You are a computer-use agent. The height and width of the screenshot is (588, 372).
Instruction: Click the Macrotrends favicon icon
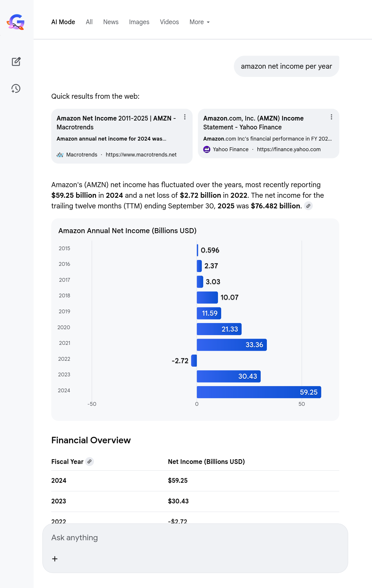click(60, 155)
